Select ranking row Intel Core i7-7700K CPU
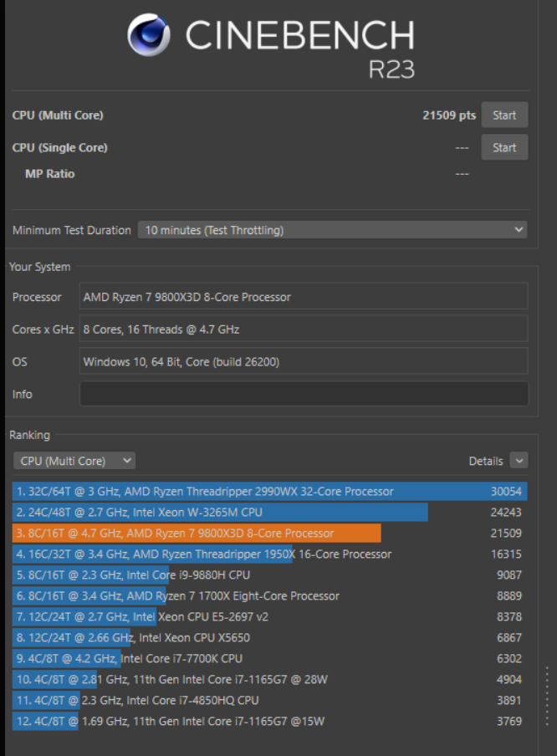 coord(269,658)
